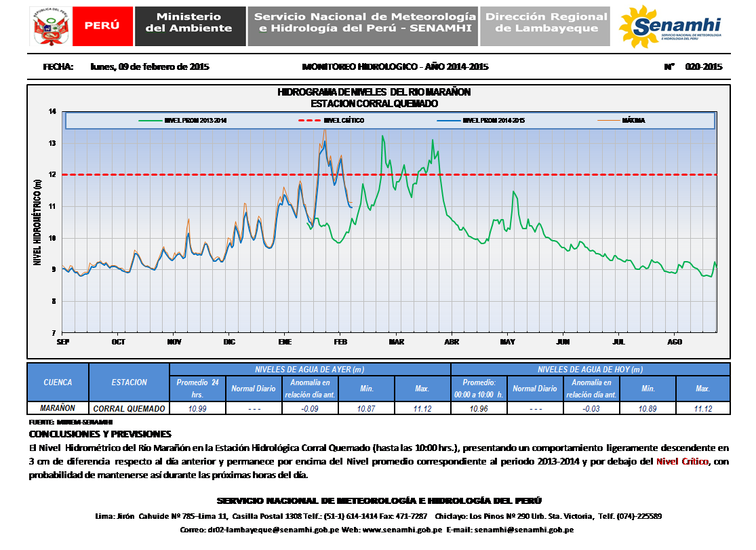Image resolution: width=756 pixels, height=550 pixels.
Task: Select the SENAMHI service name banner
Action: [362, 26]
